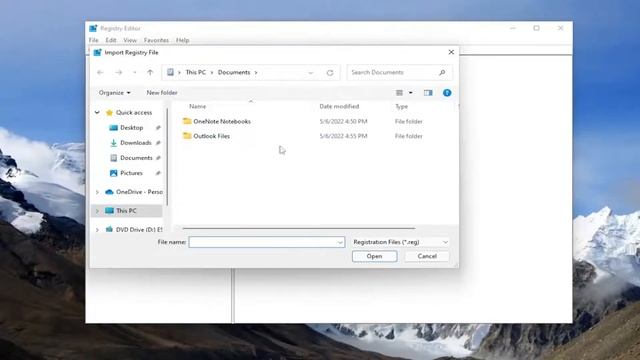Viewport: 640px width, 360px height.
Task: Click OneNote Notebooks folder icon
Action: pyautogui.click(x=187, y=121)
